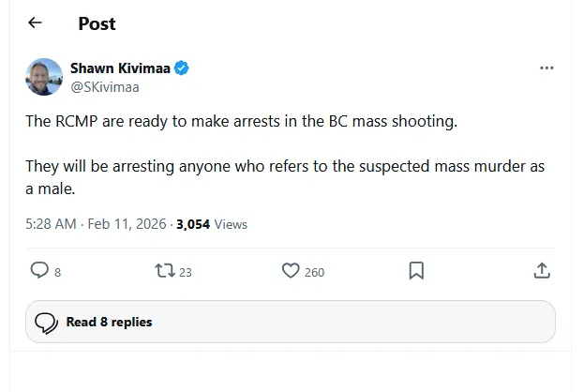Repost the tweet using the retweet icon
Screen dimensions: 584x392
pyautogui.click(x=164, y=271)
